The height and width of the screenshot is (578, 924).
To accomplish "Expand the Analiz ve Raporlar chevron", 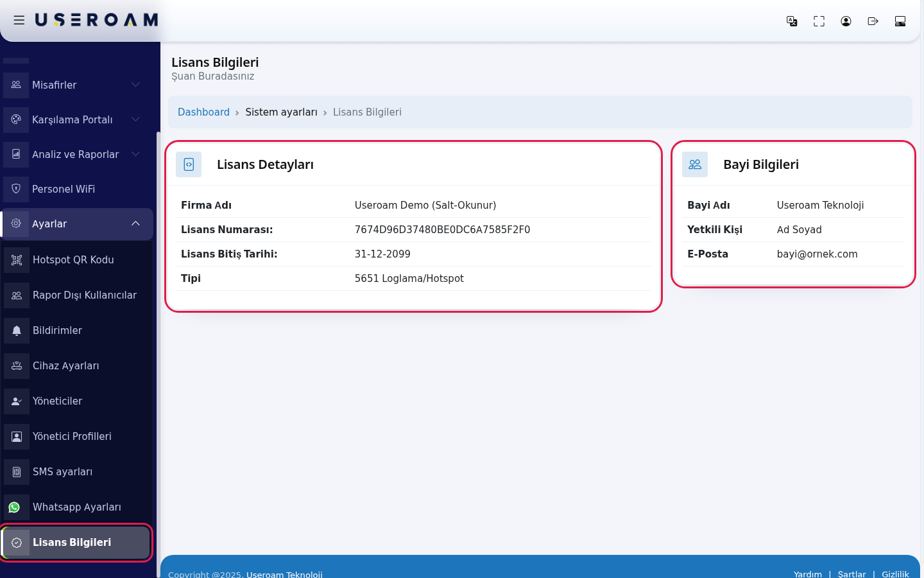I will click(135, 154).
